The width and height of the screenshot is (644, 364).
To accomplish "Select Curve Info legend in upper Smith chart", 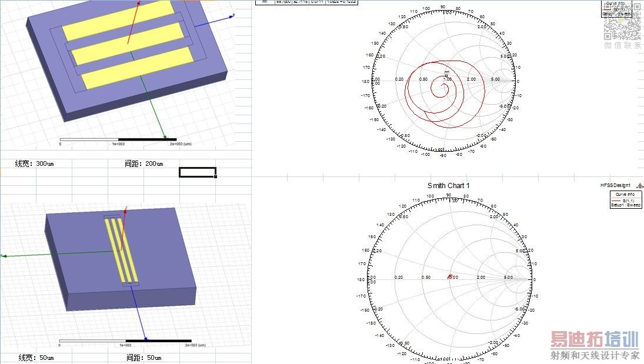I will tap(616, 9).
